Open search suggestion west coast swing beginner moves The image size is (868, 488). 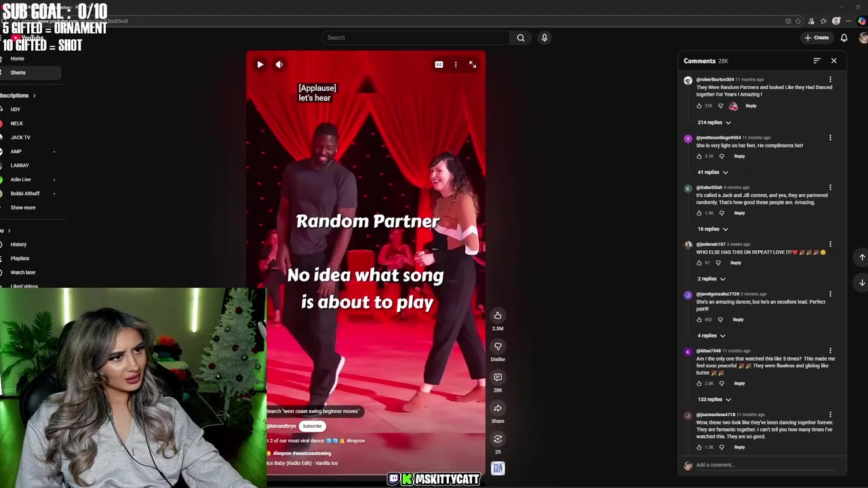(x=313, y=411)
